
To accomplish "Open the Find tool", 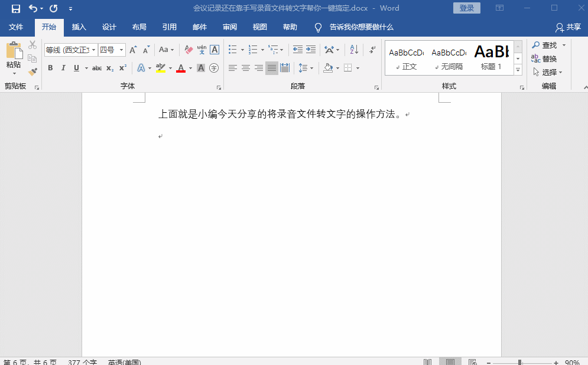I will (548, 44).
